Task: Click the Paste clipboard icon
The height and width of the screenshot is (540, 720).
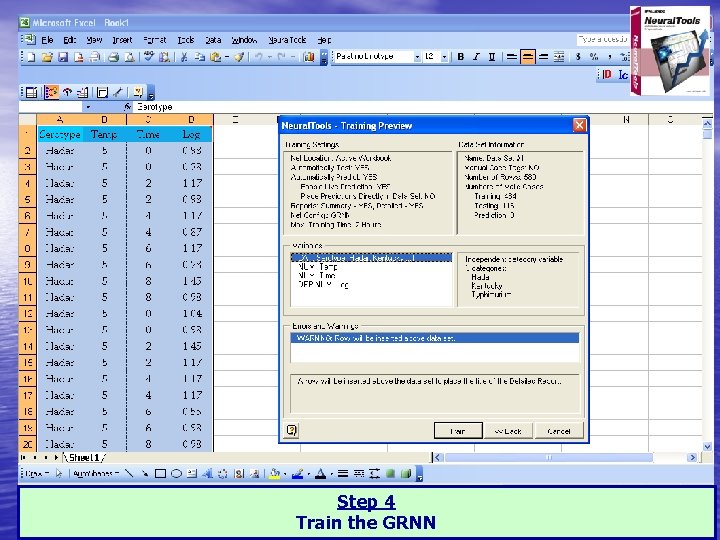Action: 215,57
